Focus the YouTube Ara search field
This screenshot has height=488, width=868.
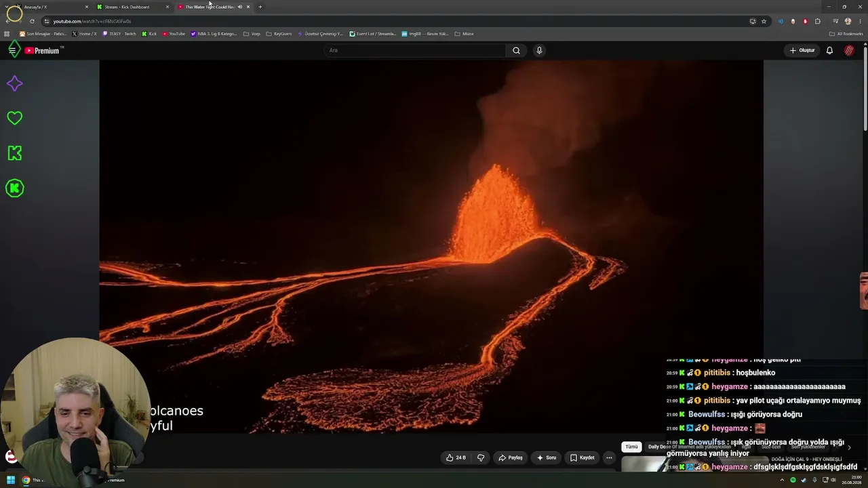click(414, 50)
